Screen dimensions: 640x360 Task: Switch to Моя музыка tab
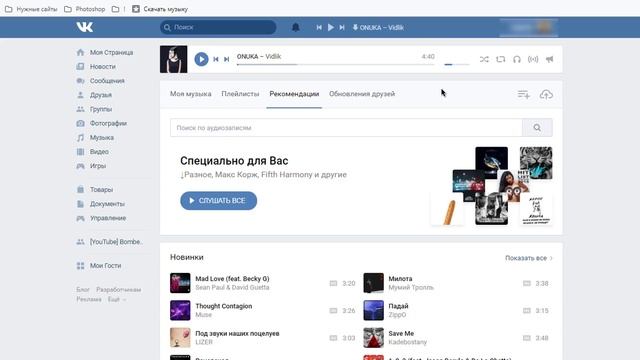point(191,94)
